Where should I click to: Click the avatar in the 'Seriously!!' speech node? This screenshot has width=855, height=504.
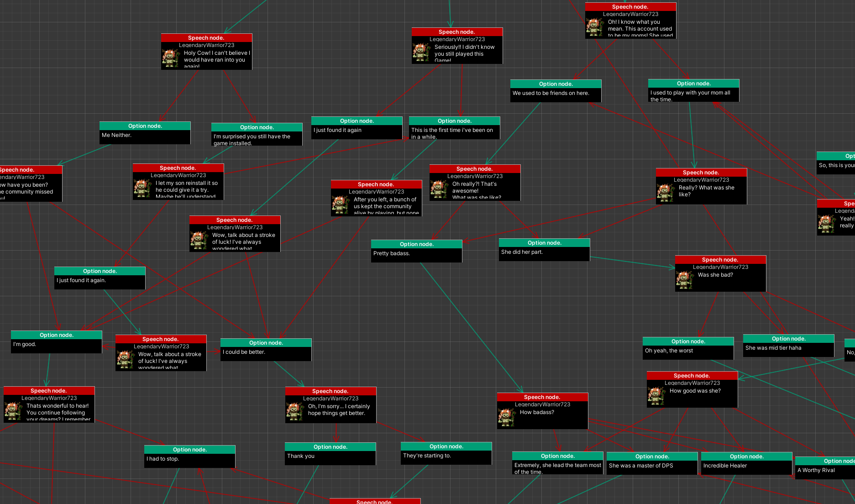(x=421, y=52)
